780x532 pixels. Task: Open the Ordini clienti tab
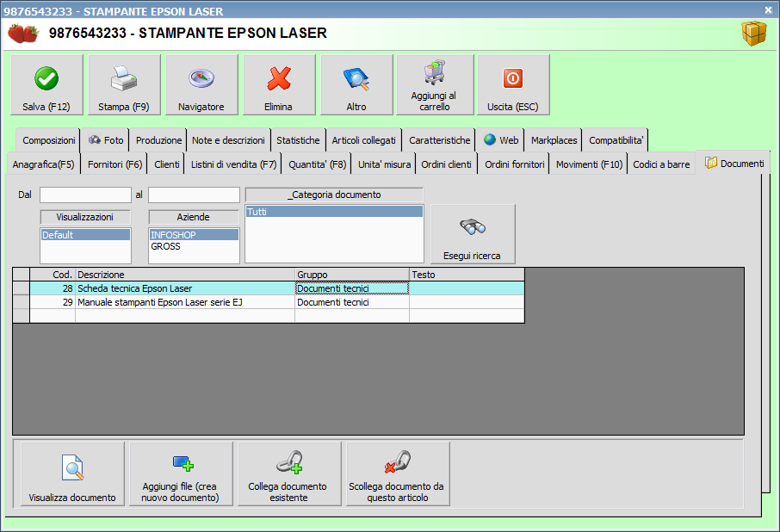point(446,164)
